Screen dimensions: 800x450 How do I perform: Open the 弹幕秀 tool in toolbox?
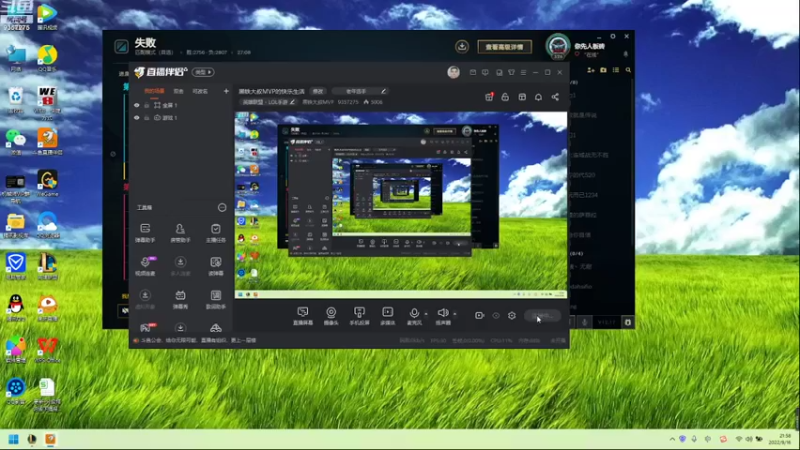coord(180,299)
